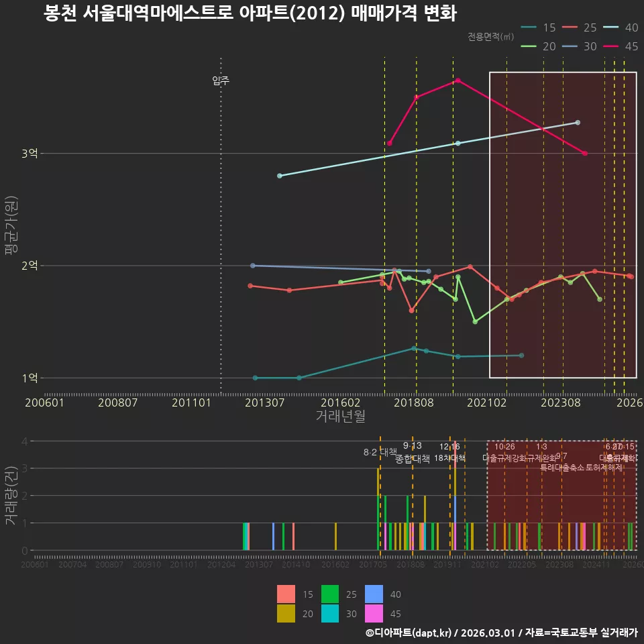Click the peak point of magenta 45 line

click(458, 80)
